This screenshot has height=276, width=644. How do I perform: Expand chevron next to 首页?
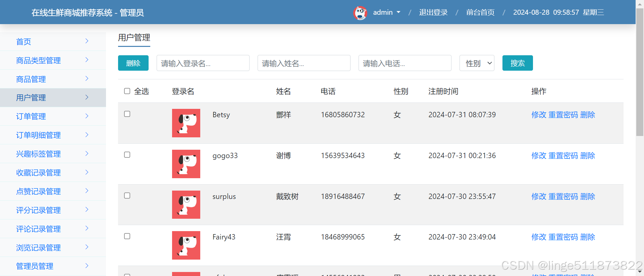point(87,41)
